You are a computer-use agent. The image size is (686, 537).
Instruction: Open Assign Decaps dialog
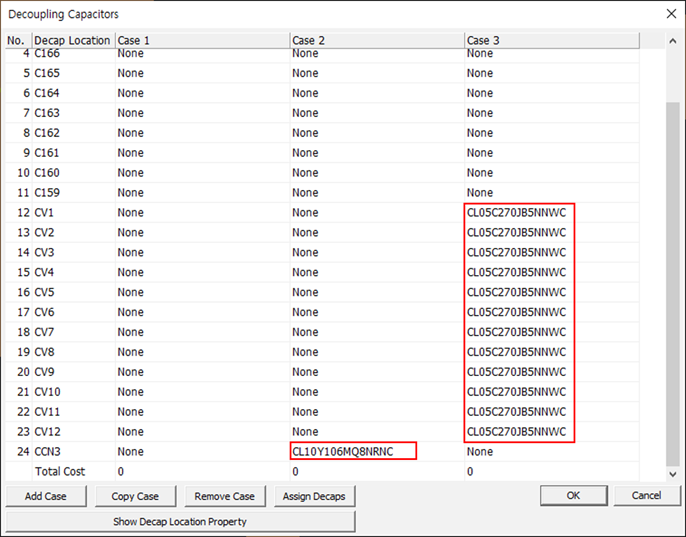pos(313,496)
